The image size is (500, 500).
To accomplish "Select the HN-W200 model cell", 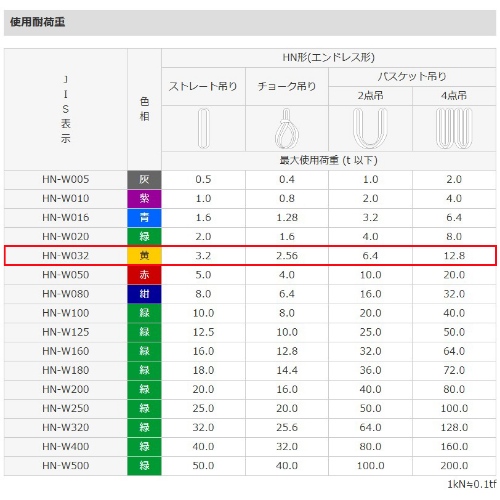I will [66, 389].
